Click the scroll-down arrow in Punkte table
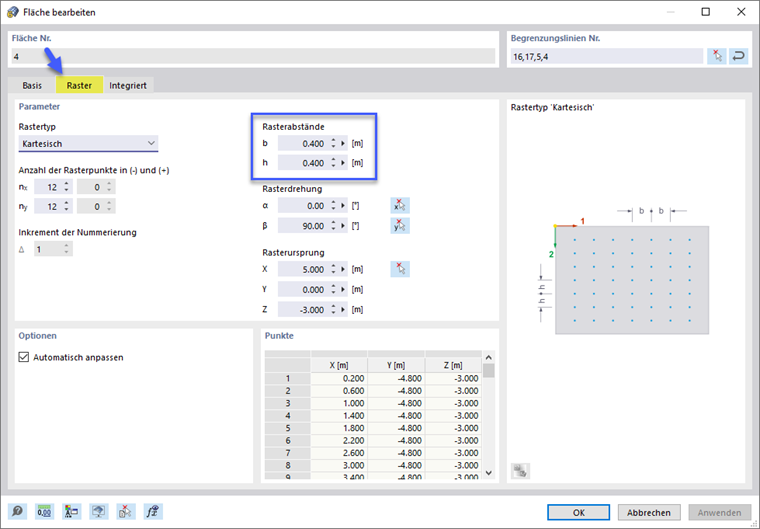Viewport: 760px width, 529px height. [489, 473]
